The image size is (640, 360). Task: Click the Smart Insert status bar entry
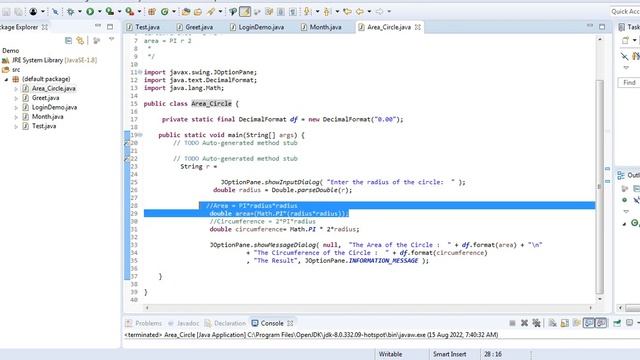pos(450,355)
